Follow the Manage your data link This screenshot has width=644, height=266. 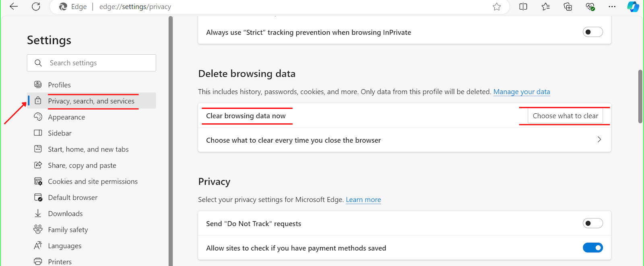[521, 92]
